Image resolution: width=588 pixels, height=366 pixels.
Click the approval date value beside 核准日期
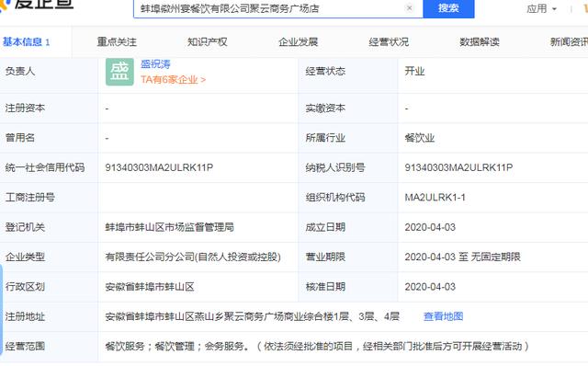(x=430, y=287)
